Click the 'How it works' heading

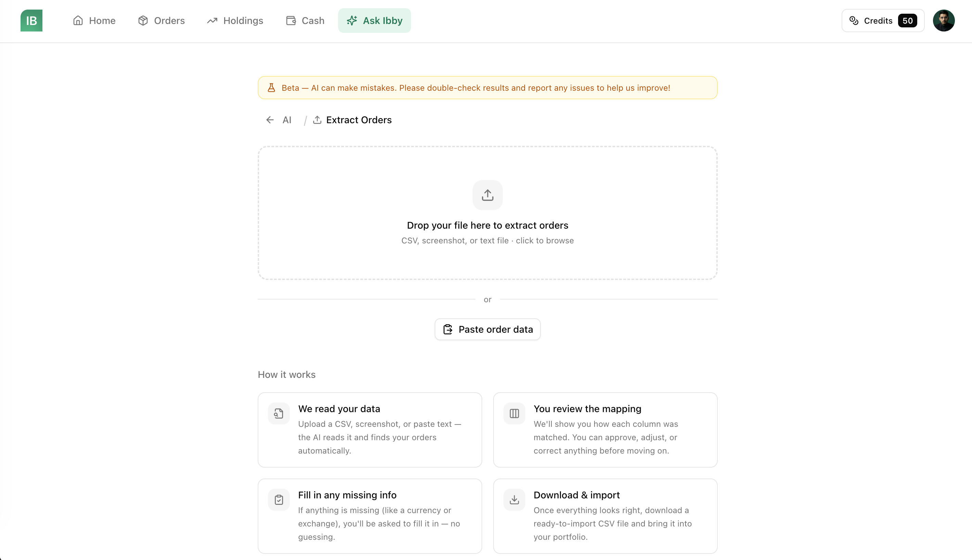click(286, 374)
